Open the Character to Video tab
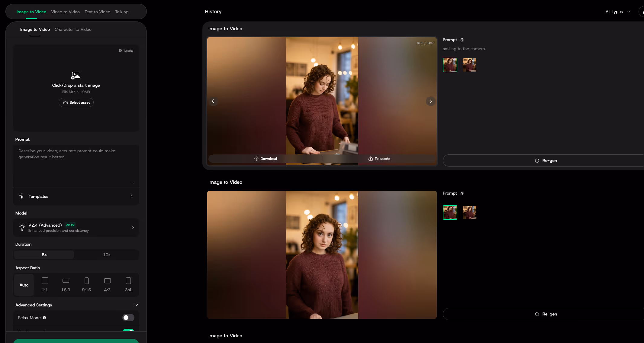 tap(73, 29)
